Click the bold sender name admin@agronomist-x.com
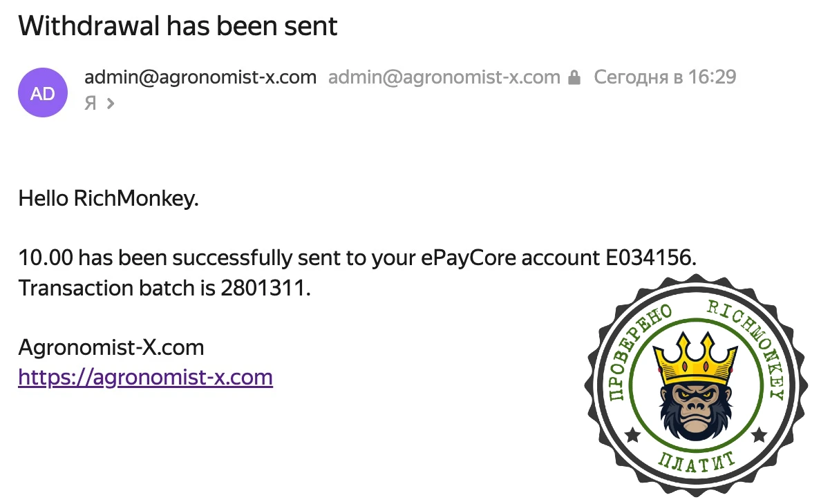 point(200,77)
